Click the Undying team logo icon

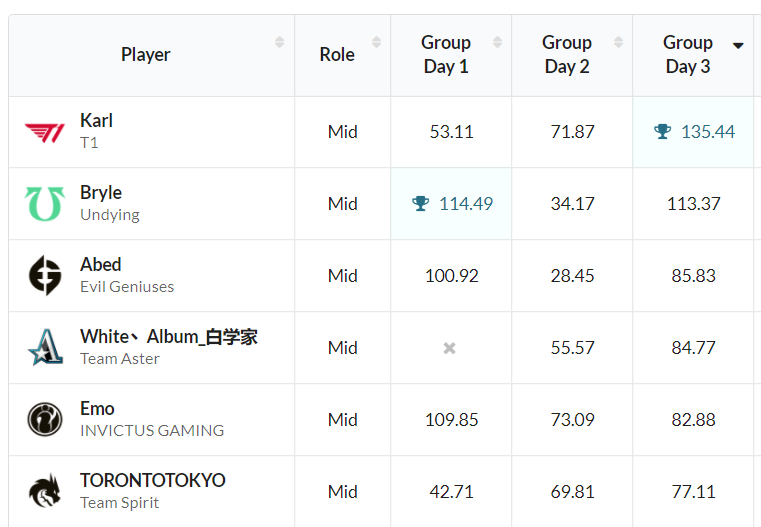coord(44,204)
